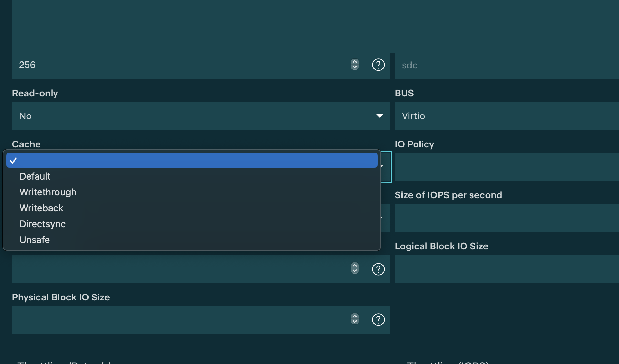
Task: Choose Writethrough from the Cache list
Action: point(48,192)
